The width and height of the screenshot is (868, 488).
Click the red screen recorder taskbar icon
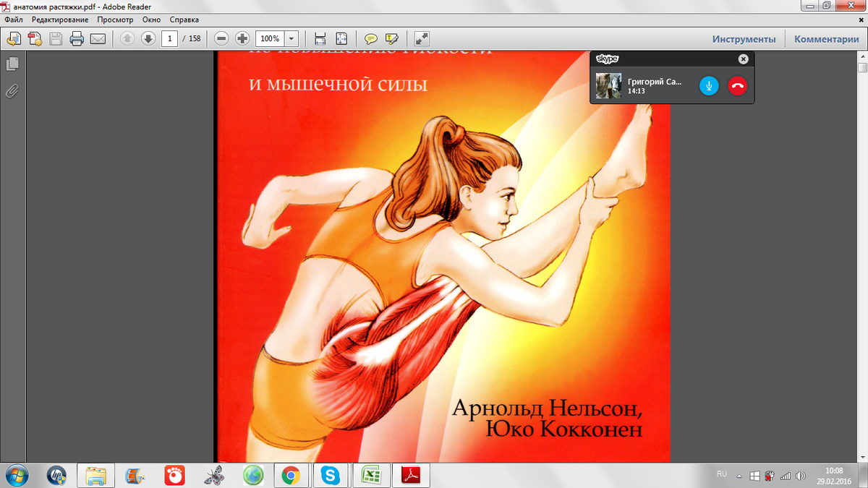[x=174, y=475]
